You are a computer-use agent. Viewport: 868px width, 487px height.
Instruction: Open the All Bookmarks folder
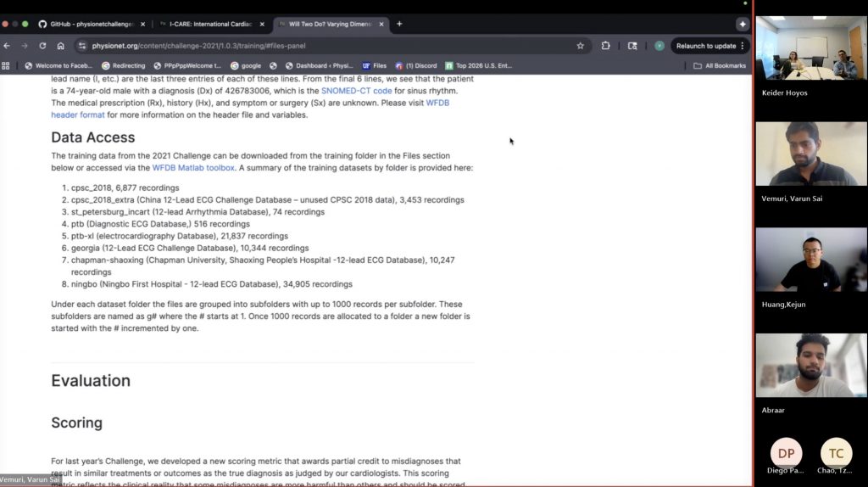(720, 65)
